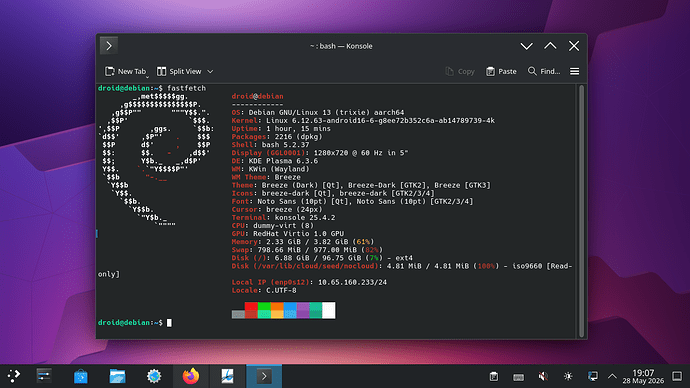Open the Find… search button
Image resolution: width=690 pixels, height=388 pixels.
point(544,71)
